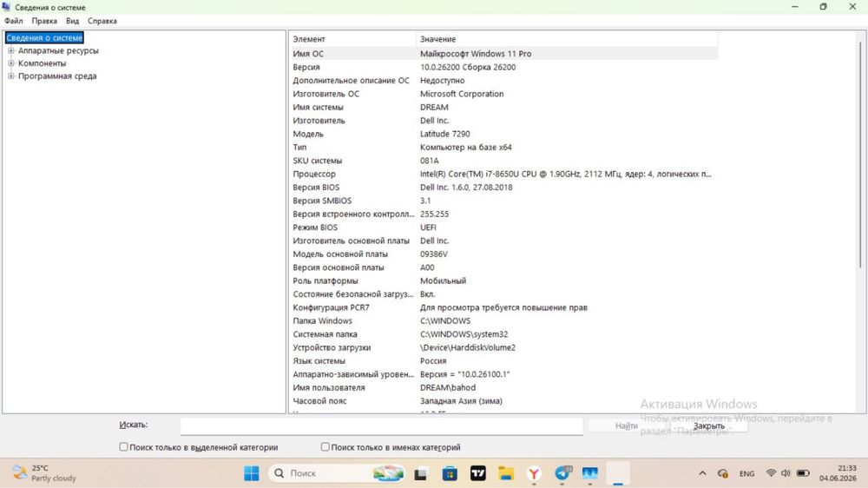
Task: Open the Справка menu
Action: click(102, 21)
